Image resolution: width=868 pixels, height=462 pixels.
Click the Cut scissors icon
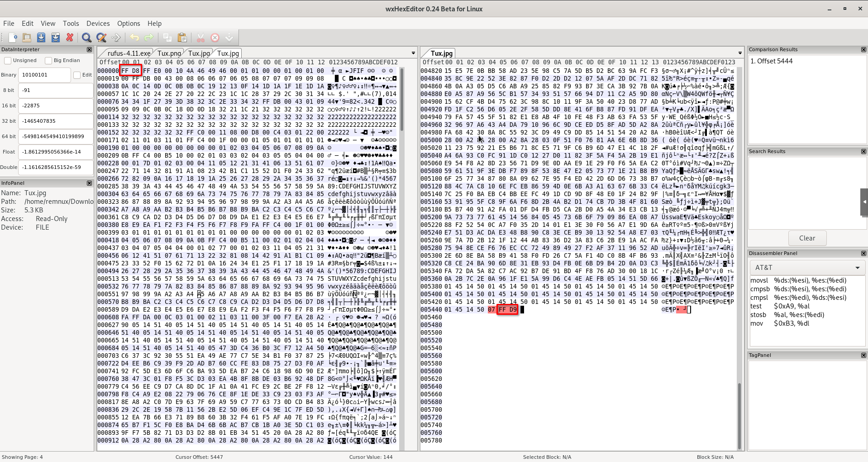201,38
